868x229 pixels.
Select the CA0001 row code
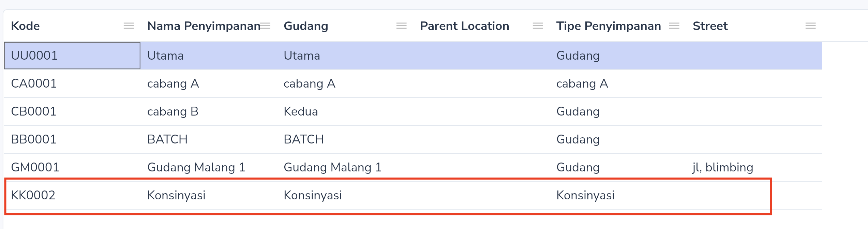pyautogui.click(x=34, y=83)
